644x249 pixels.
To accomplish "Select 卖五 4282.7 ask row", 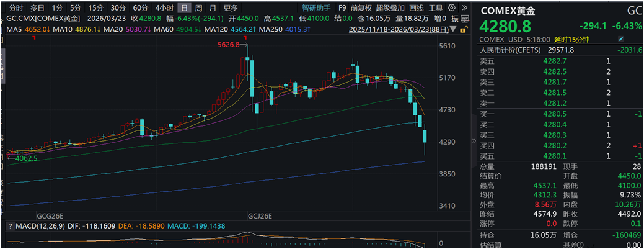I will click(561, 61).
